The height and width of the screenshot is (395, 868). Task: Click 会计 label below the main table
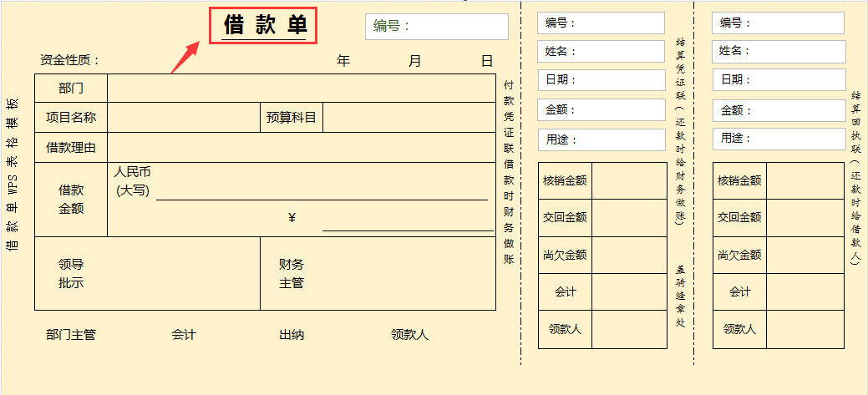pyautogui.click(x=184, y=335)
